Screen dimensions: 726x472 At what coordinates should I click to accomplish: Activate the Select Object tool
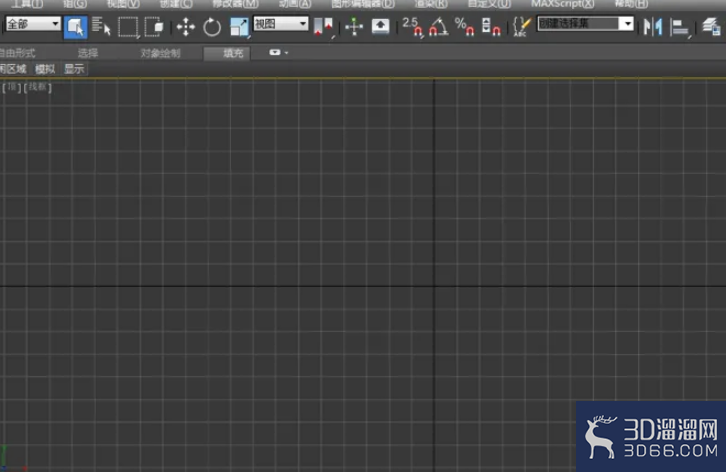(x=75, y=27)
